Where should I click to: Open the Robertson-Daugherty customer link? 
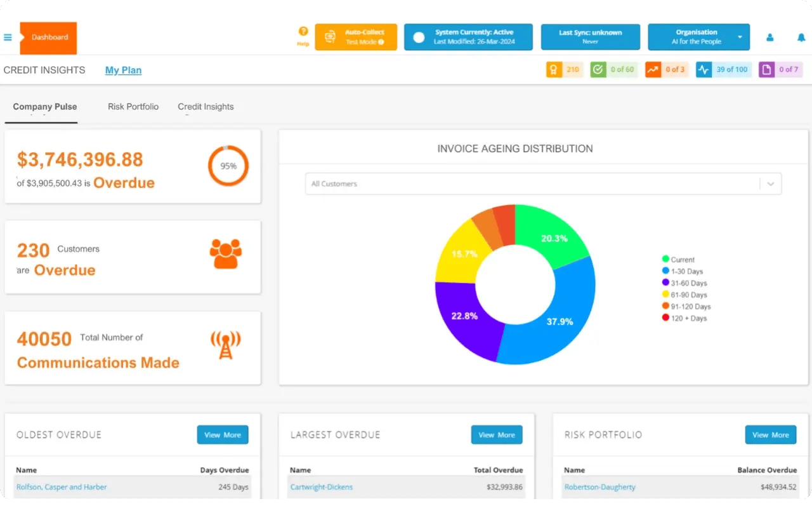600,487
